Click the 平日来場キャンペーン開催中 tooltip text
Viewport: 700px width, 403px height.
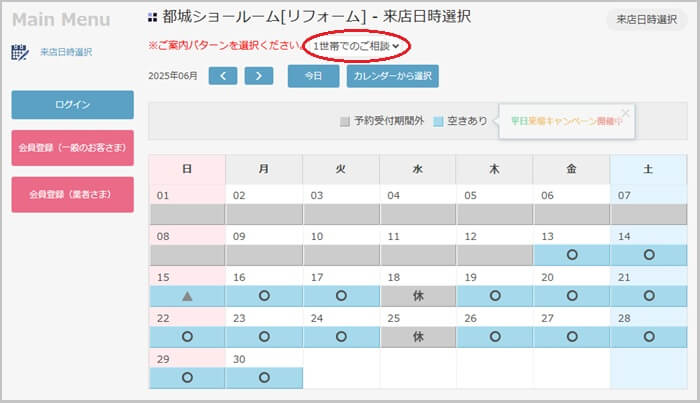pos(566,121)
